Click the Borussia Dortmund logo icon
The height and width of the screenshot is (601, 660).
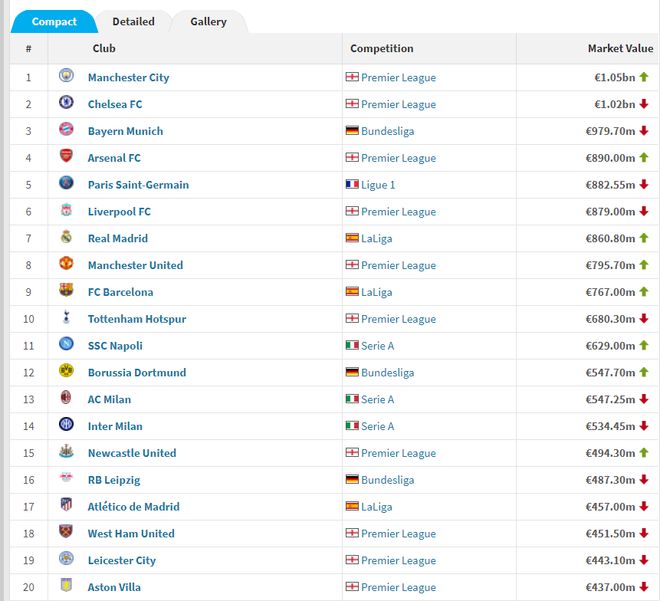[66, 372]
